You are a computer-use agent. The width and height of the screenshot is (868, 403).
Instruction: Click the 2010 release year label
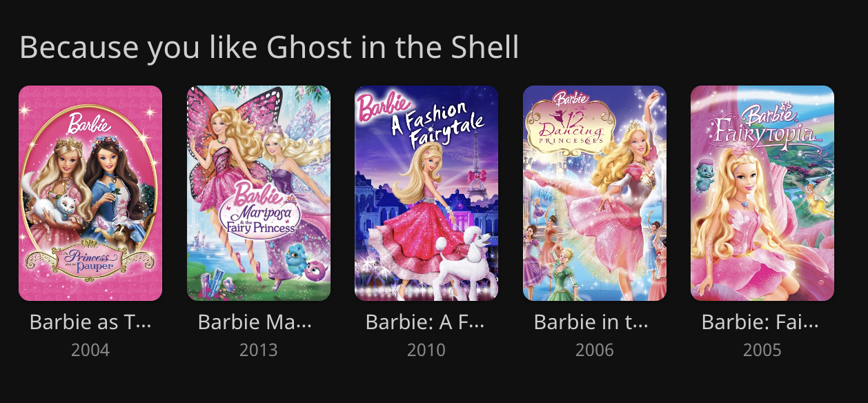(x=426, y=351)
